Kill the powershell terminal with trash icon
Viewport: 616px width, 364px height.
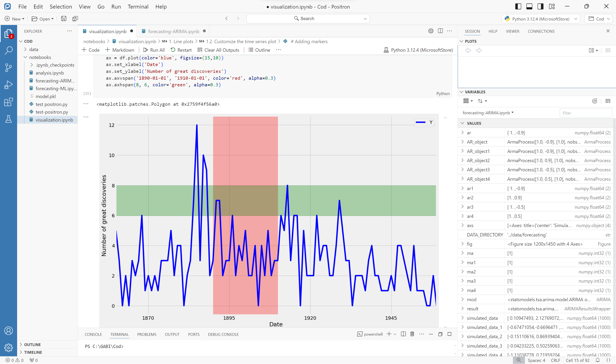click(412, 334)
